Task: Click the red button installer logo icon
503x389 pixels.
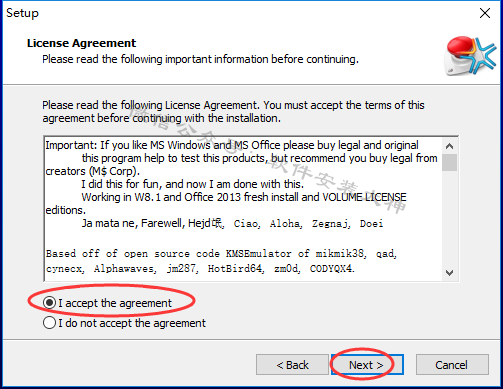Action: 471,56
